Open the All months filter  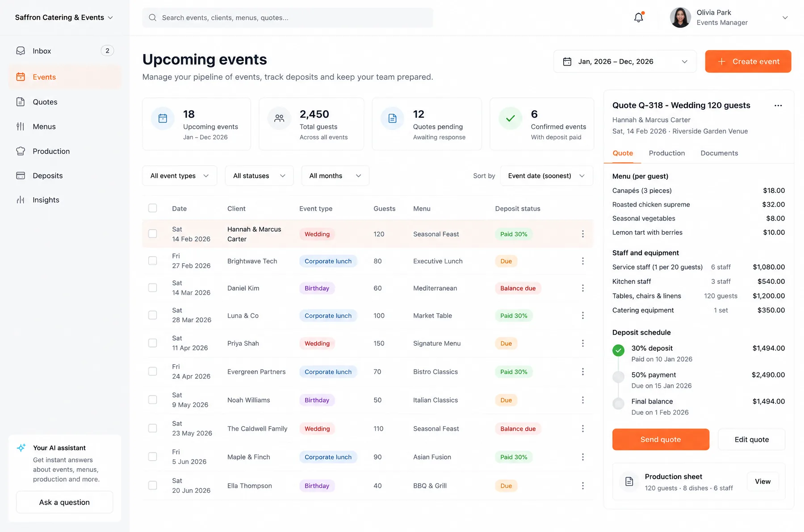335,176
